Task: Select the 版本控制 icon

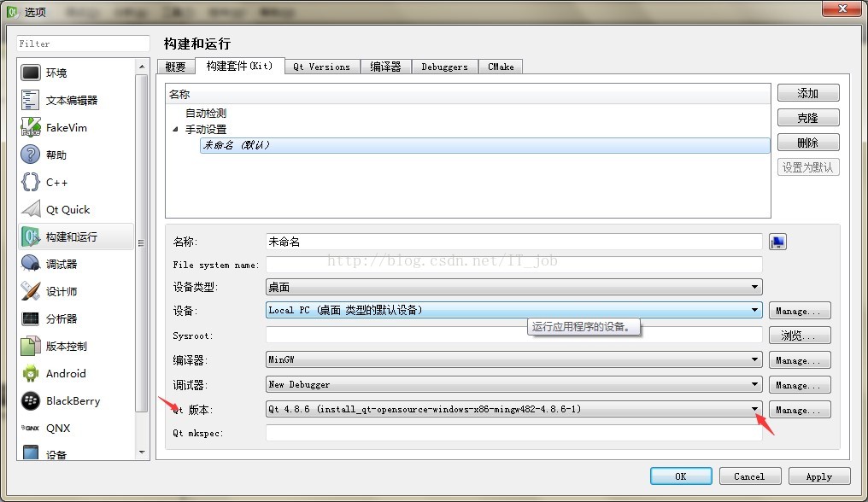Action: [31, 346]
